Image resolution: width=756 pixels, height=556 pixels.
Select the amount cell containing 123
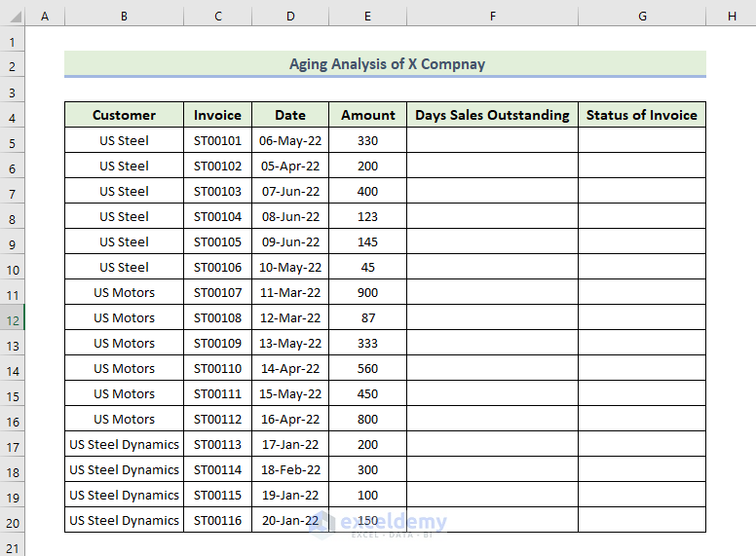(367, 216)
